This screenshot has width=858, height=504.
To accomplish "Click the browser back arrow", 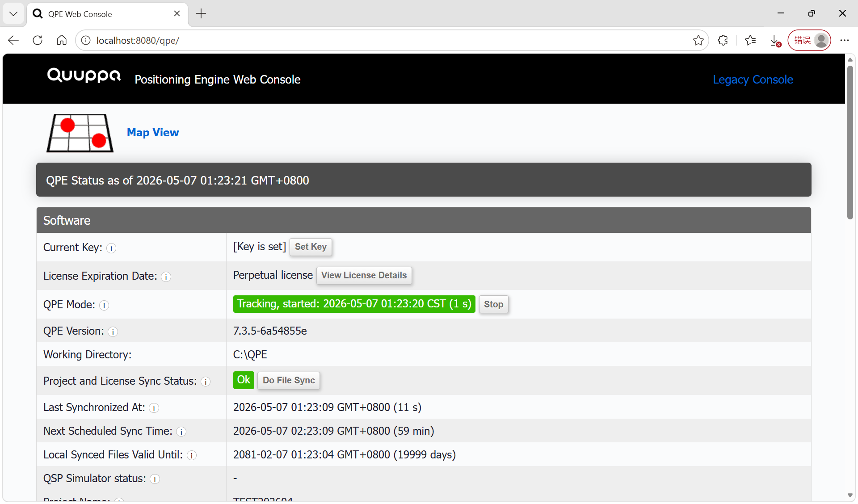I will click(13, 40).
